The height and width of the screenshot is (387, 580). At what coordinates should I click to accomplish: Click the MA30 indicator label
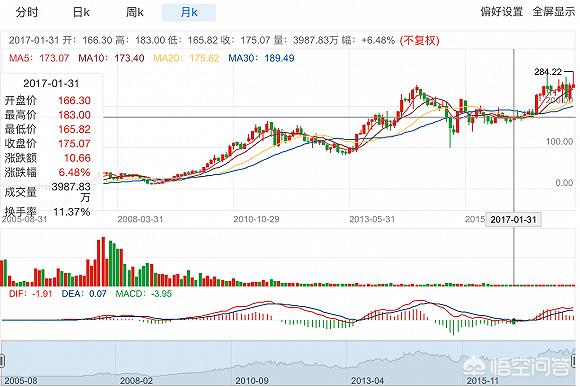coord(261,58)
